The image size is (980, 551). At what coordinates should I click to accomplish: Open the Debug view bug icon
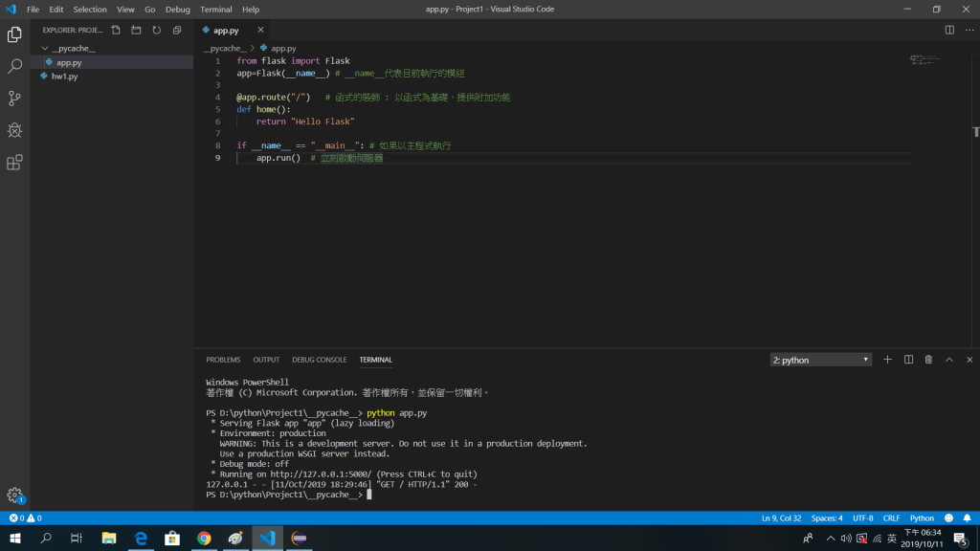click(x=14, y=130)
